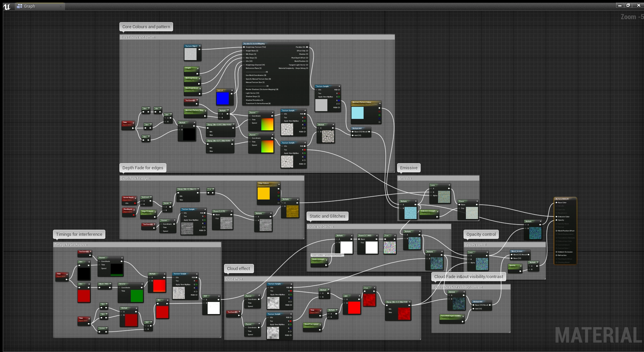
Task: Click the Emissive Color pin on M_Forcefield_03
Action: 557,217
